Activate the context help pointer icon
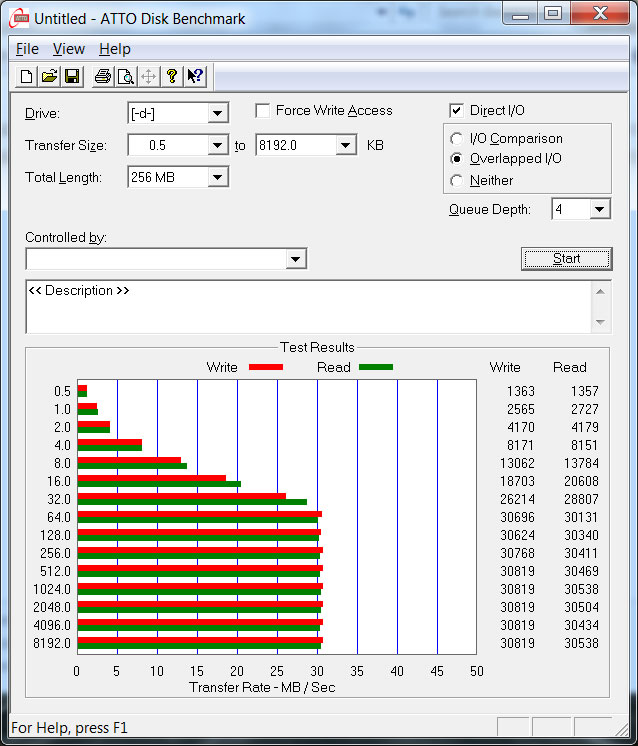 pyautogui.click(x=195, y=76)
